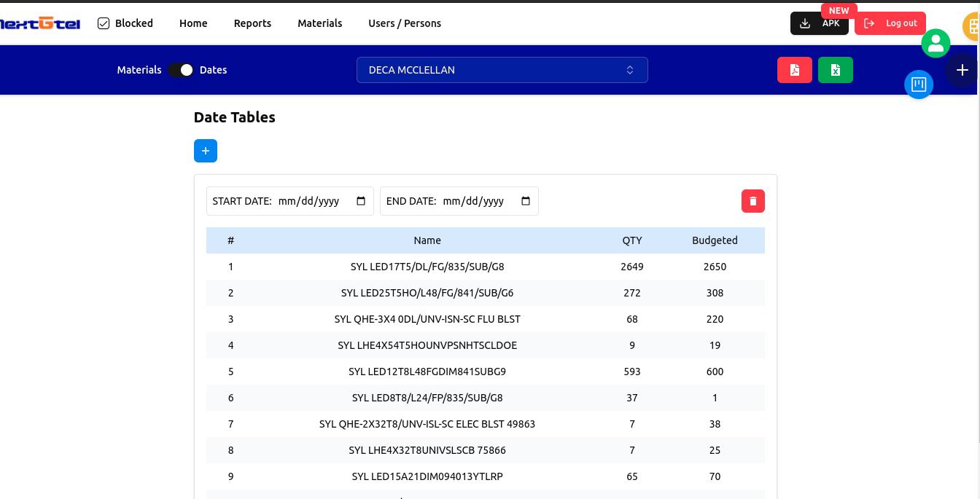
Task: Add a new date table
Action: pos(206,151)
